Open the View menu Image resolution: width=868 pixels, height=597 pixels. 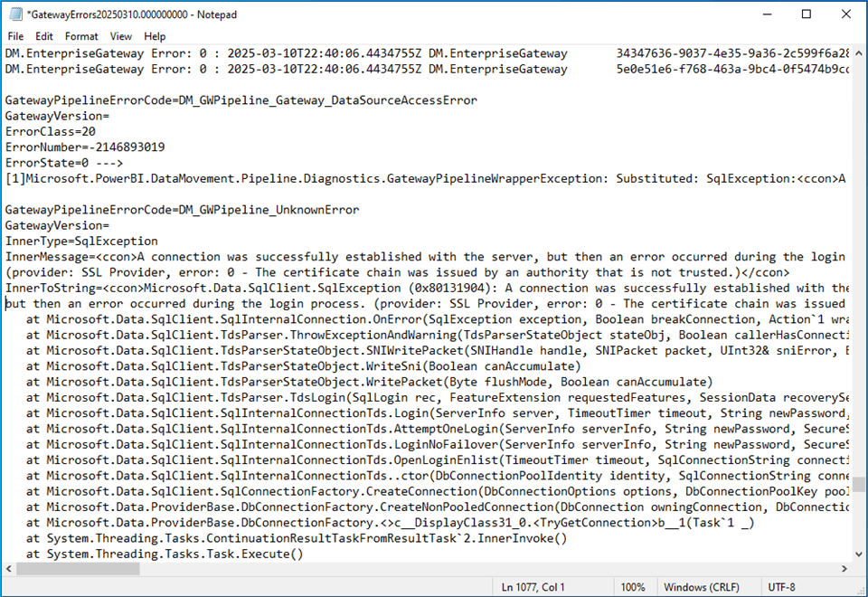coord(120,36)
